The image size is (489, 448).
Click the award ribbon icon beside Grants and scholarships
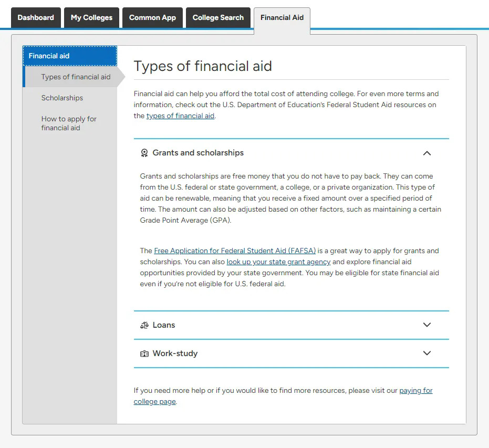144,153
